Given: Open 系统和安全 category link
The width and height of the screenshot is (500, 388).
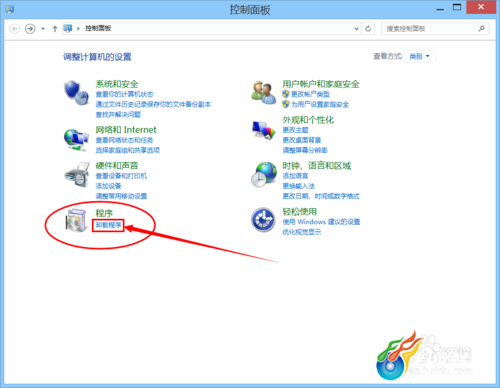Looking at the screenshot, I should pos(117,84).
